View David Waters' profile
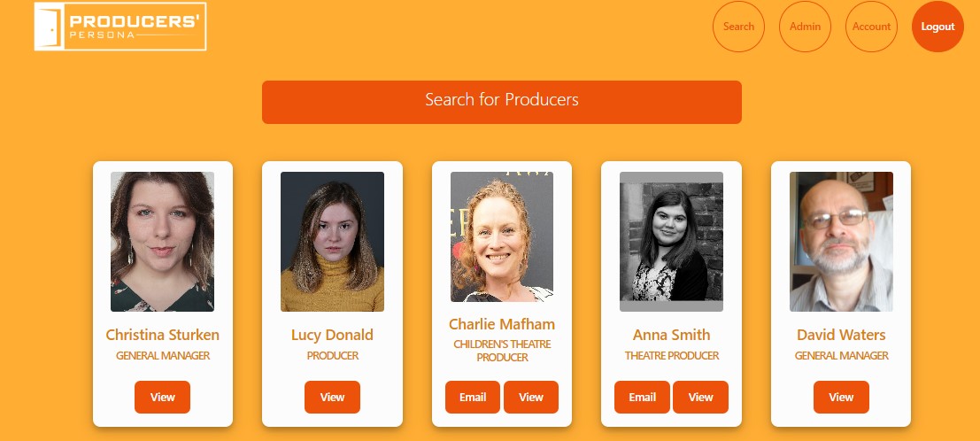The image size is (980, 441). [x=841, y=398]
